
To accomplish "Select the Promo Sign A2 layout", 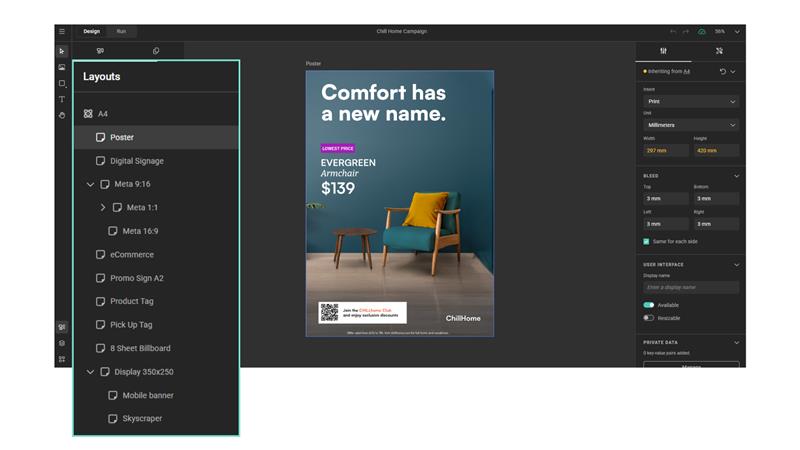I will click(x=156, y=278).
